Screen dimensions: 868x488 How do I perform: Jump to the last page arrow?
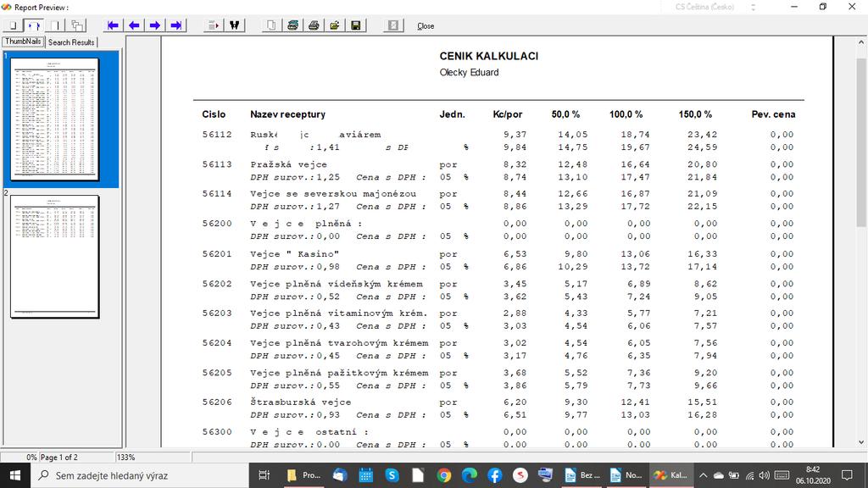click(176, 25)
